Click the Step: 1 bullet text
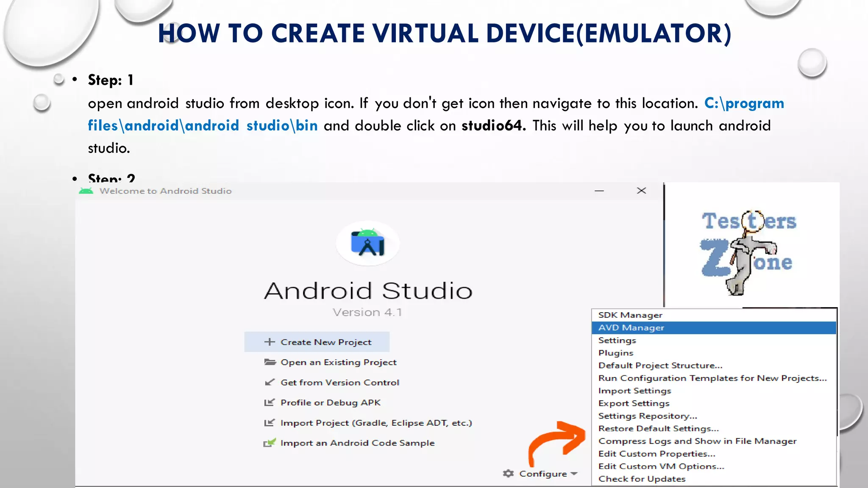The image size is (868, 488). (x=111, y=80)
